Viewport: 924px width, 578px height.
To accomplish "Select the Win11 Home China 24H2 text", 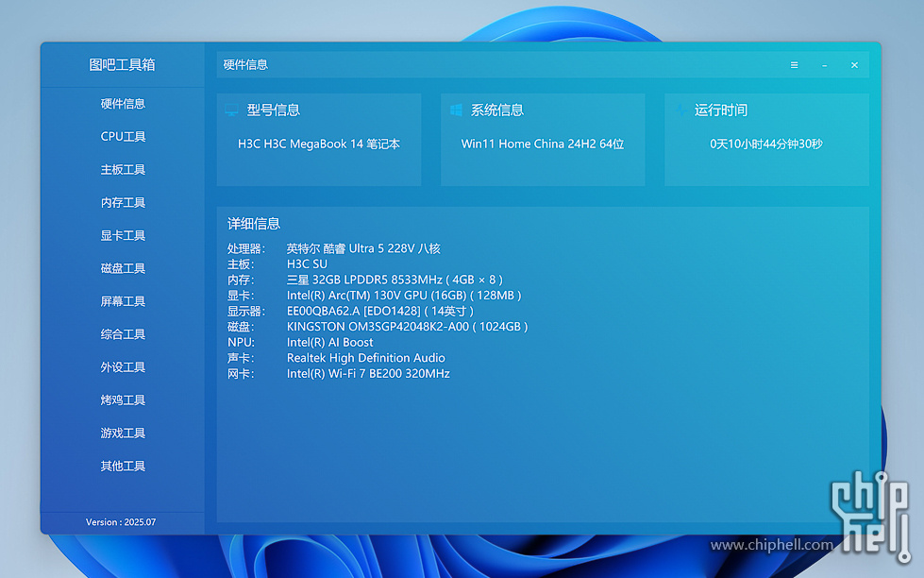I will tap(543, 144).
